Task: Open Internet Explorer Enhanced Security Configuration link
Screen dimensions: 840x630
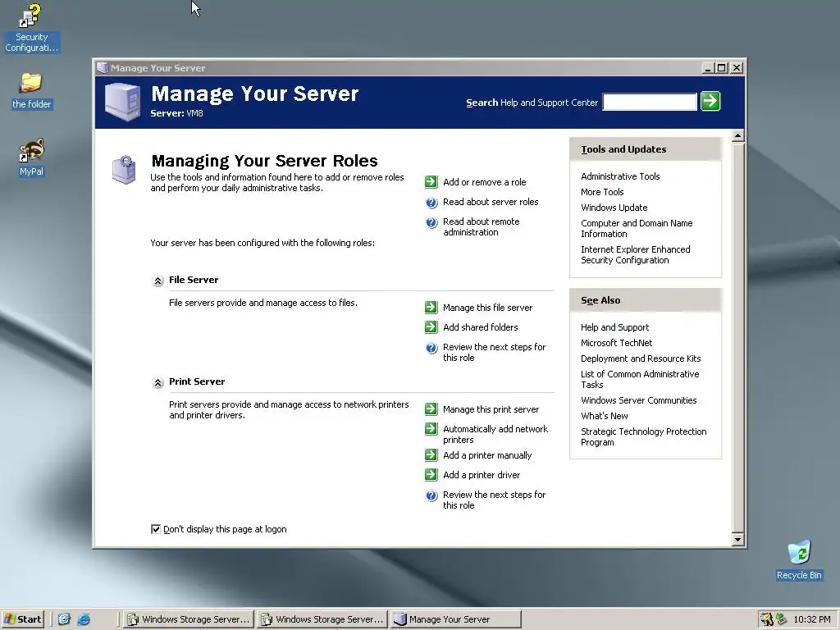Action: coord(636,254)
